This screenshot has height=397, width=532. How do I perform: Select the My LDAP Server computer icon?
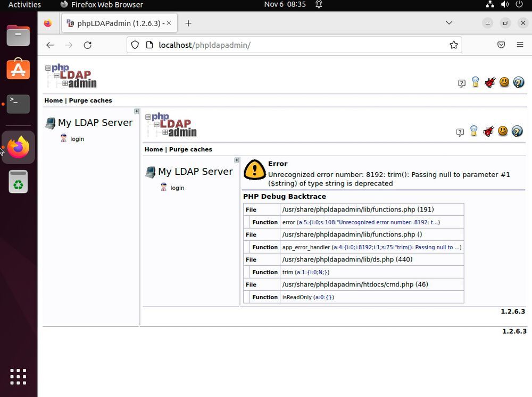pyautogui.click(x=50, y=122)
